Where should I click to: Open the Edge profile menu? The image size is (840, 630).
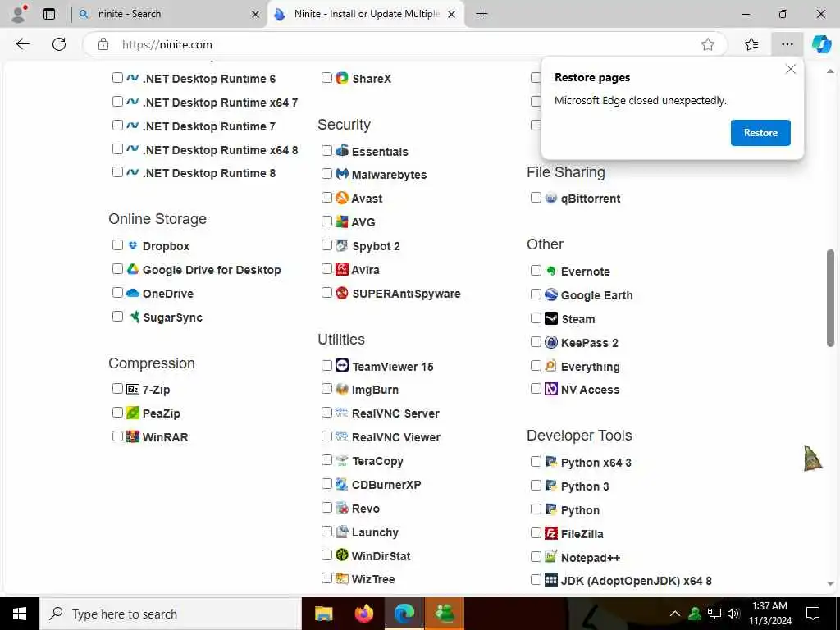19,14
